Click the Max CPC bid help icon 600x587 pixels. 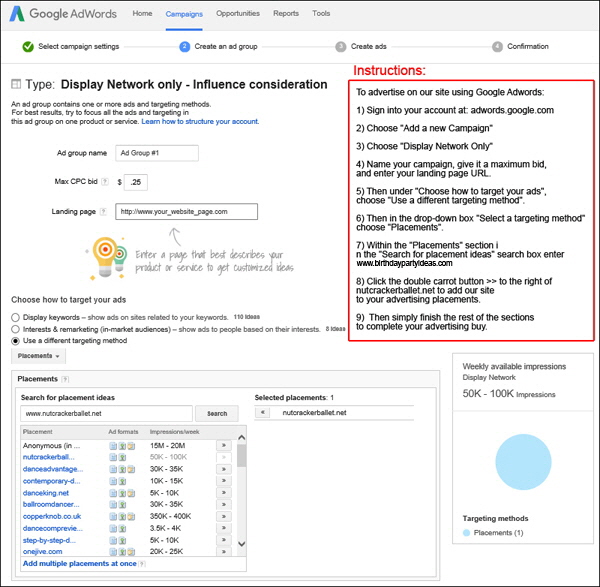pyautogui.click(x=105, y=182)
